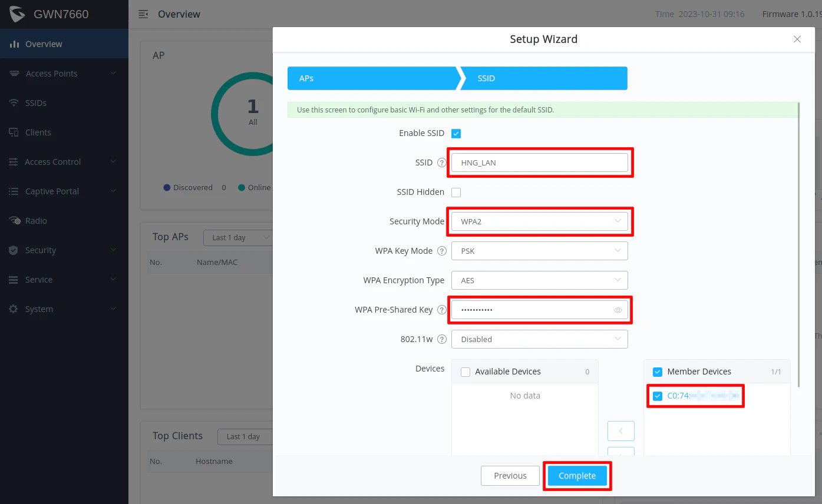
Task: Click the Radio signal icon
Action: click(x=15, y=221)
